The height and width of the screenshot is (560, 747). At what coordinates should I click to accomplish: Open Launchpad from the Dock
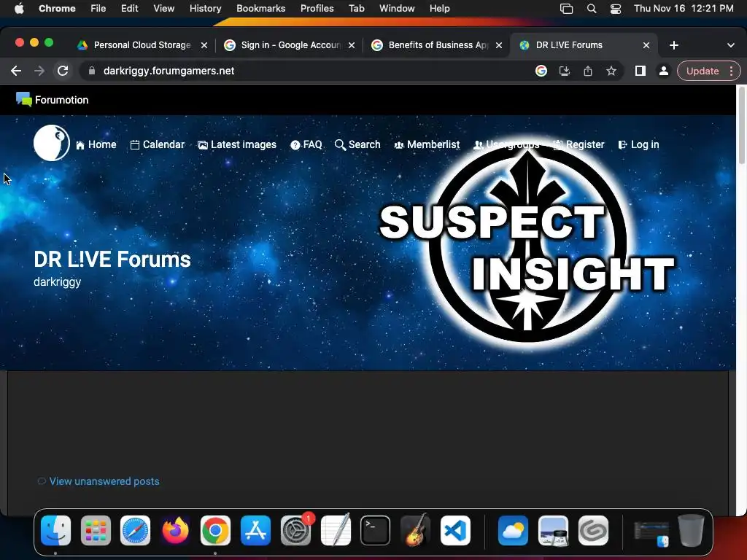click(x=96, y=531)
